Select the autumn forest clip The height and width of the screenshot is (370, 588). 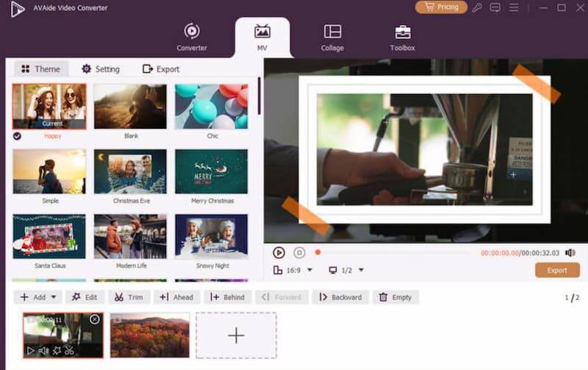[150, 335]
